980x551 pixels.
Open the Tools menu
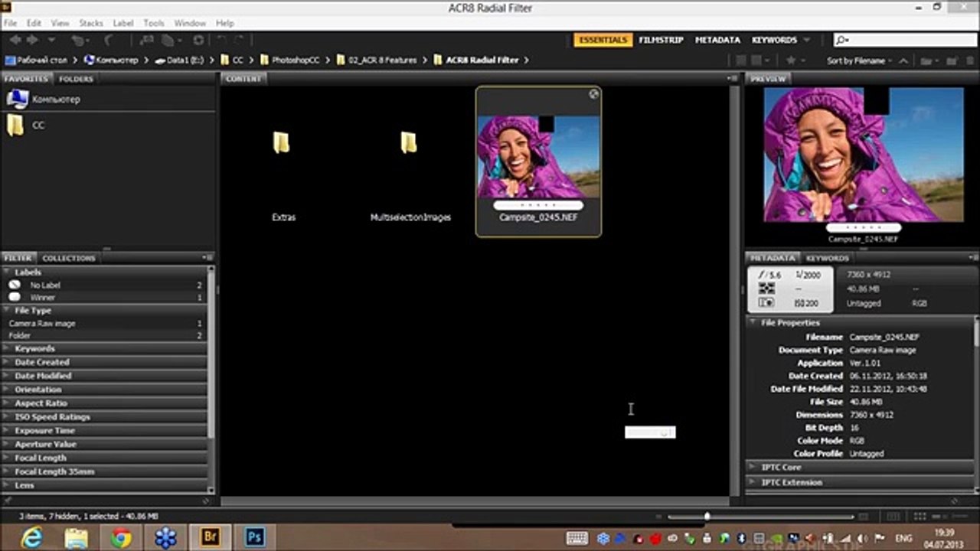point(154,24)
